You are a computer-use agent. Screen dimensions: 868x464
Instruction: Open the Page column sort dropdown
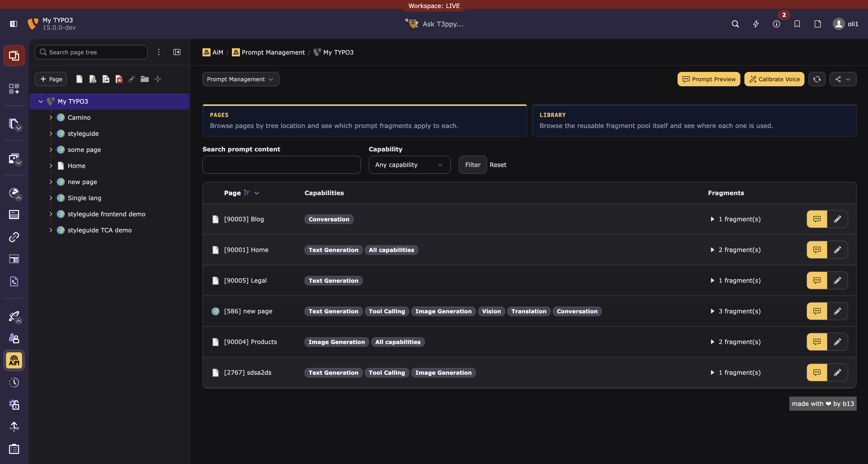click(257, 193)
